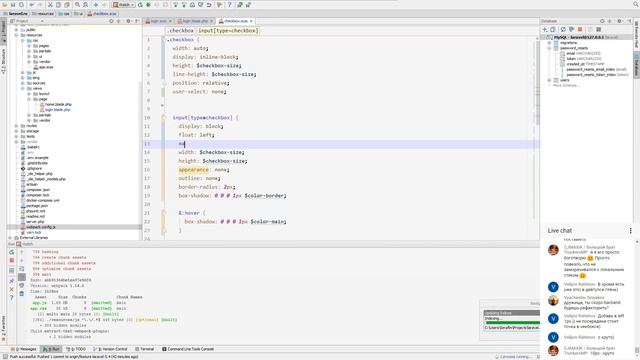Screen dimensions: 640x360
Task: Click the red stop icon in Database toolbar
Action: [x=580, y=29]
